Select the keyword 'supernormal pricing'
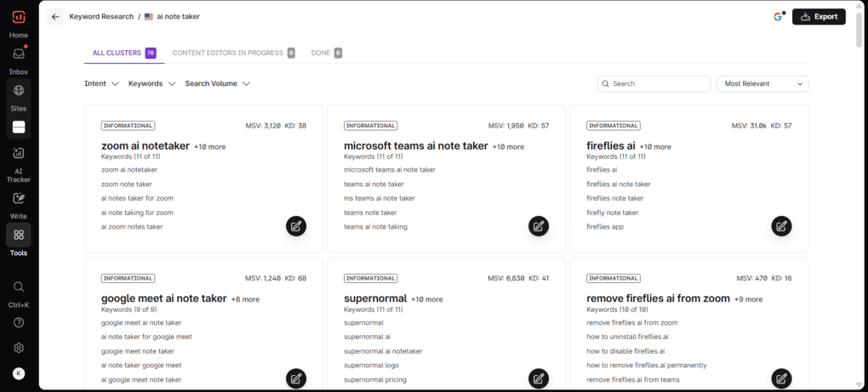The width and height of the screenshot is (868, 392). (x=375, y=380)
